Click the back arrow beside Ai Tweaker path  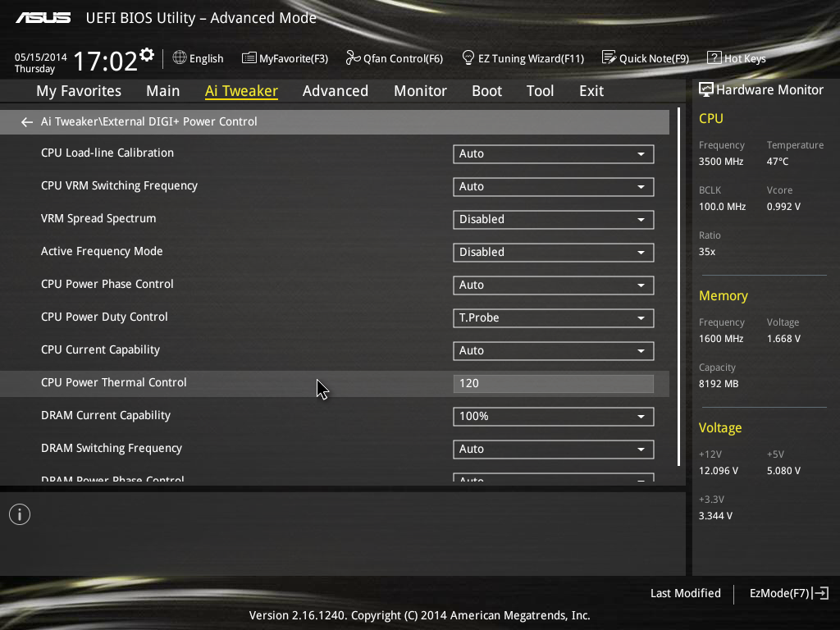(27, 122)
